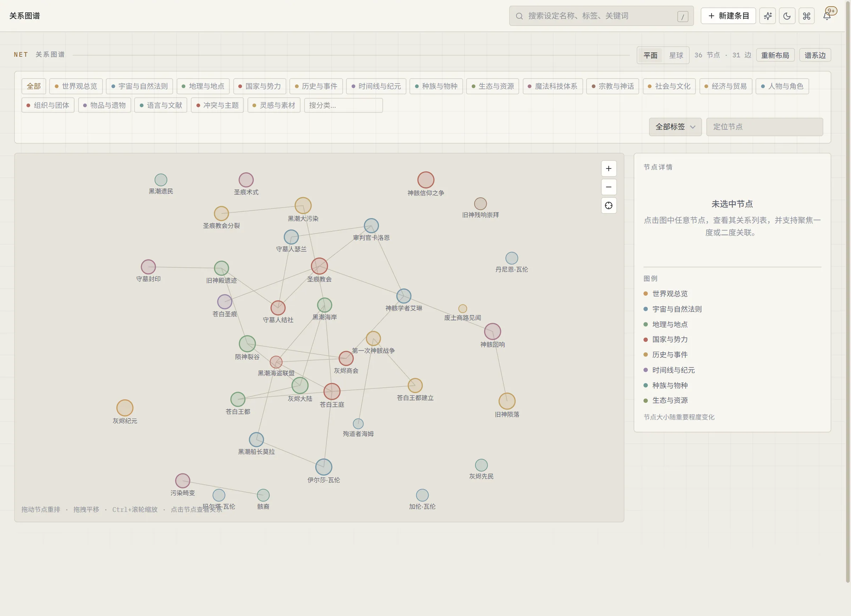Select the 旧神陨落 node circle
The height and width of the screenshot is (616, 851).
point(507,401)
